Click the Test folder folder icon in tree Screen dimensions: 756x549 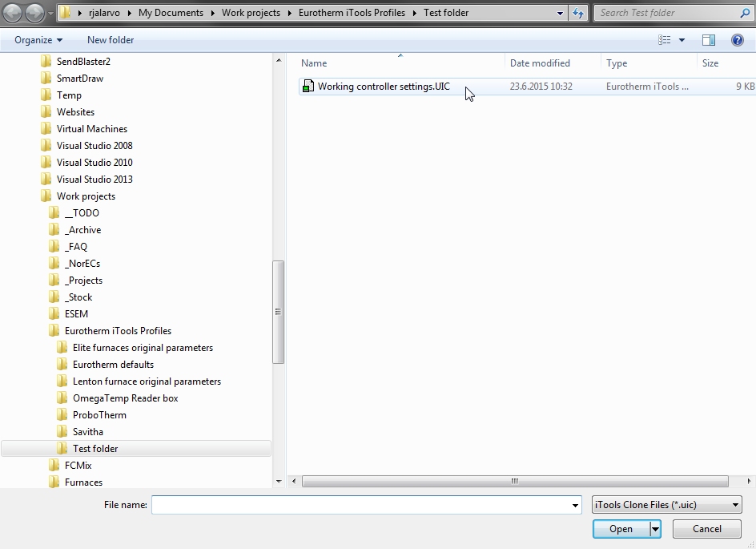click(x=62, y=448)
